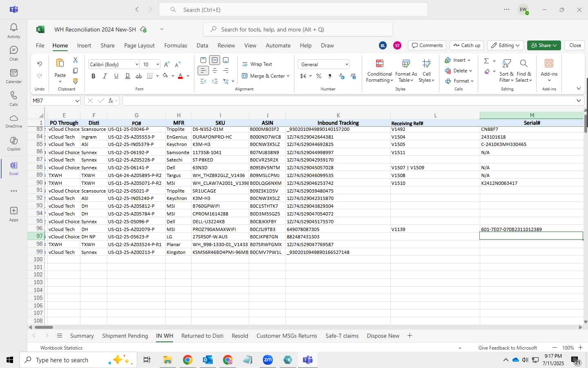Increase font size

coord(167,65)
